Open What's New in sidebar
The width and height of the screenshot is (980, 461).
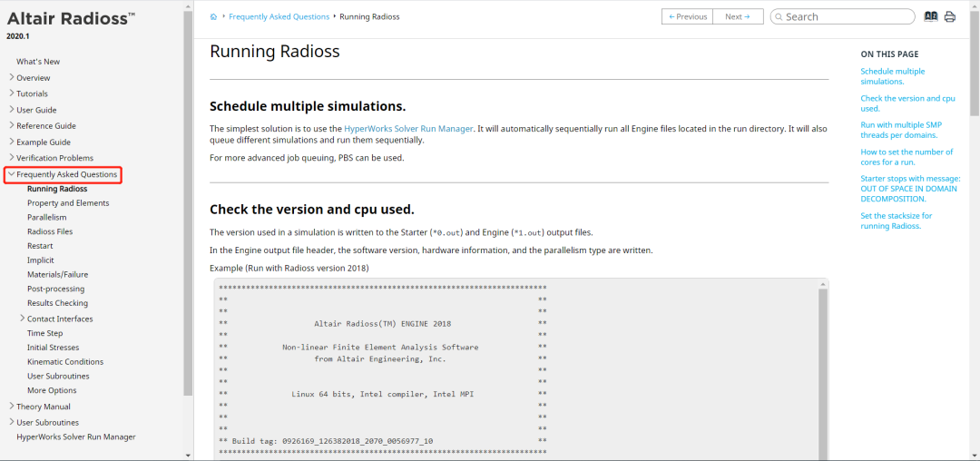[38, 61]
